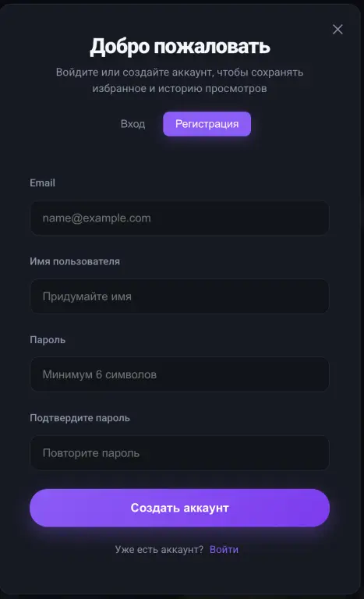Click the Email field label

[42, 183]
